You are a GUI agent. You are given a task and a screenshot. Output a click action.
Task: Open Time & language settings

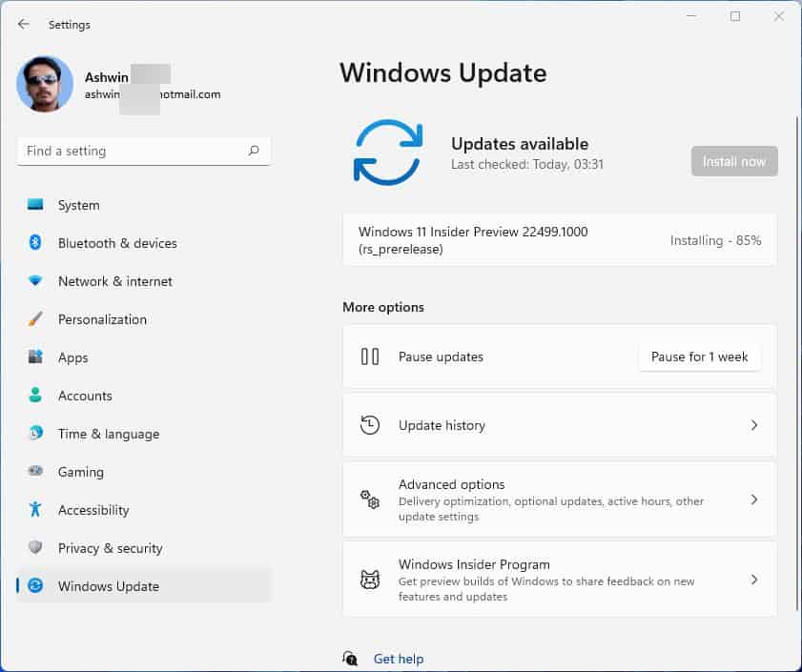[144, 434]
